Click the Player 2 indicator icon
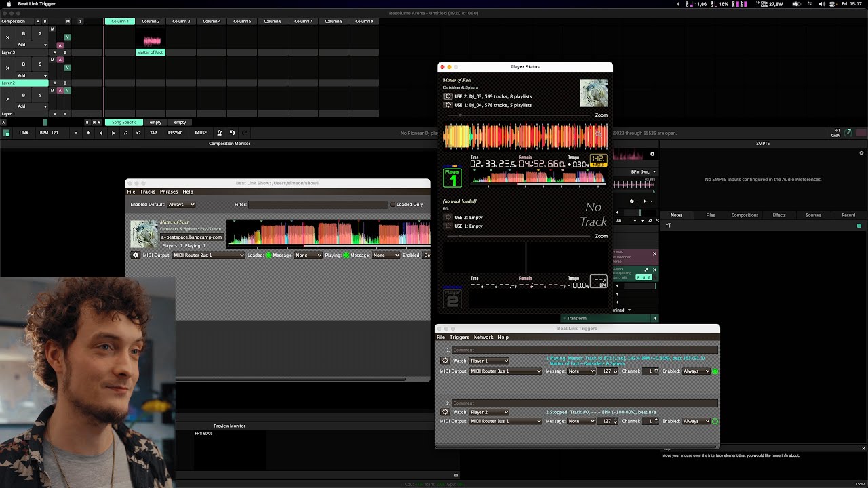 452,298
